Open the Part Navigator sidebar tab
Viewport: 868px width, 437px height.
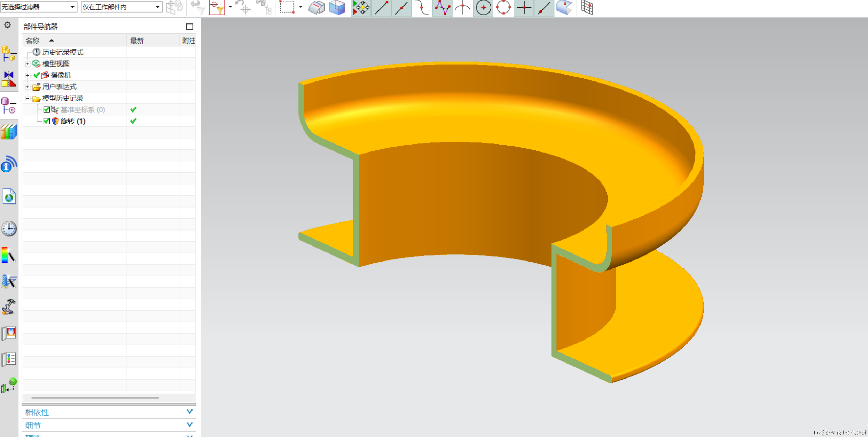pyautogui.click(x=9, y=106)
